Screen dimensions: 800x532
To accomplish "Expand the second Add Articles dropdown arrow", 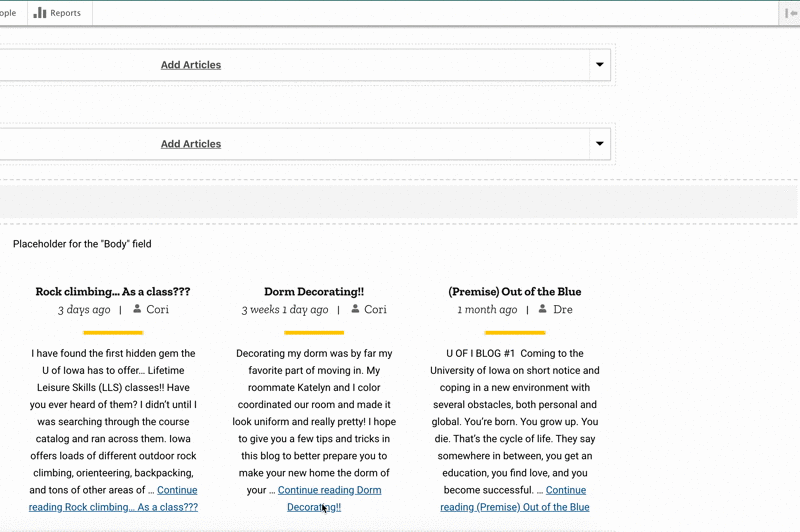I will (600, 143).
